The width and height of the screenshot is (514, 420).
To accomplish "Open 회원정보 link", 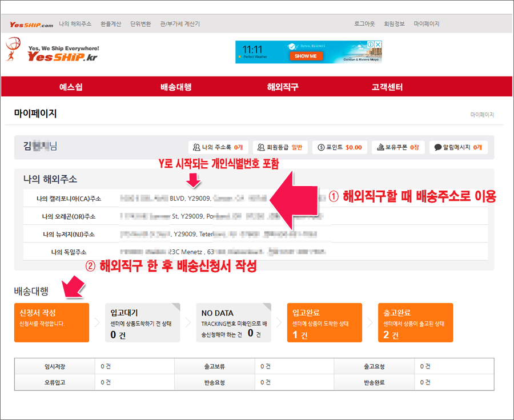I will point(394,24).
